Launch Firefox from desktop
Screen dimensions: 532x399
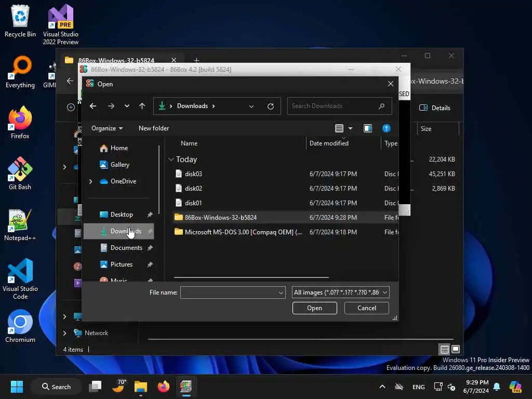(x=20, y=123)
